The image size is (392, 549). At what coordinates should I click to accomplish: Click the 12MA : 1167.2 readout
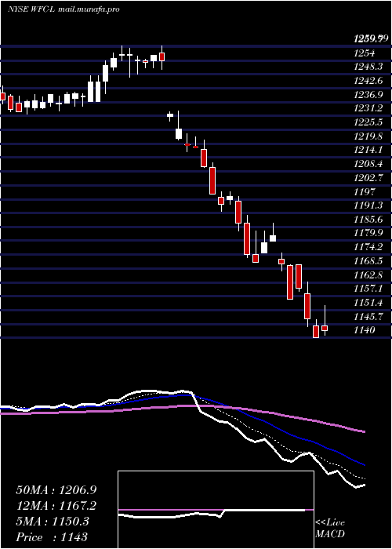point(56,506)
